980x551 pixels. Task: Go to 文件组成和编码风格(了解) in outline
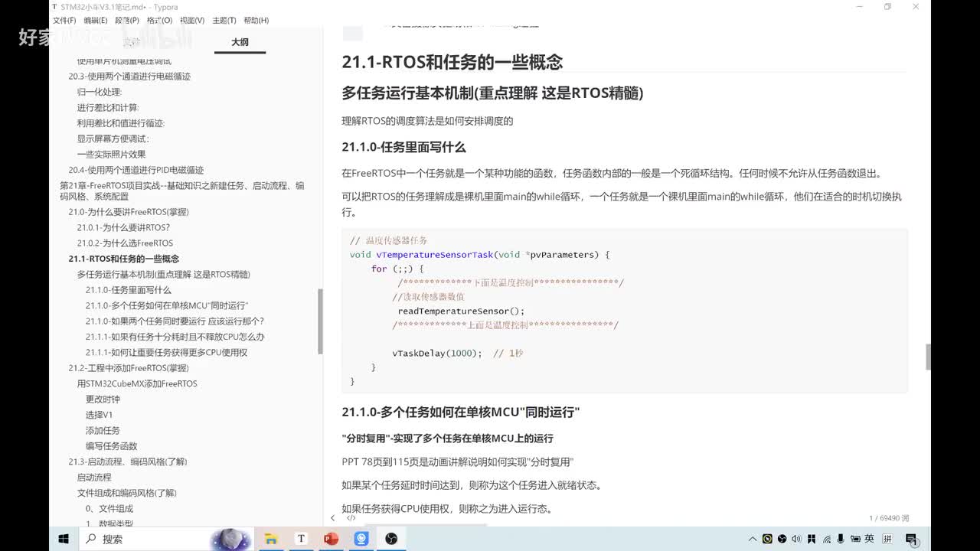click(126, 493)
